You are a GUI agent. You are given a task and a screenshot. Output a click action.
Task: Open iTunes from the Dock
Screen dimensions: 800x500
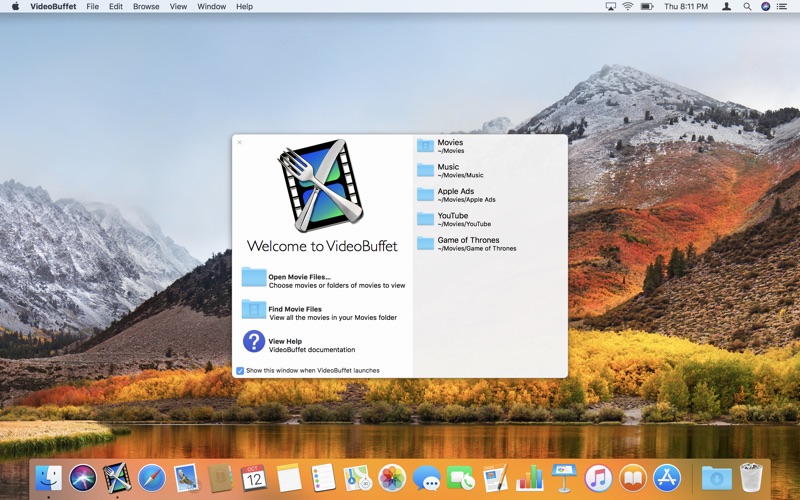click(598, 478)
